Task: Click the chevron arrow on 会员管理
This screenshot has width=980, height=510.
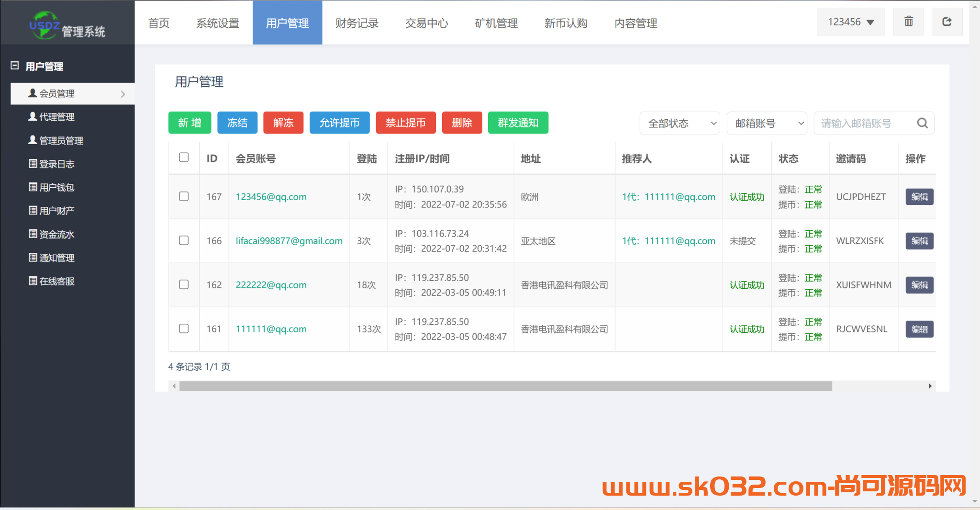Action: pos(123,94)
